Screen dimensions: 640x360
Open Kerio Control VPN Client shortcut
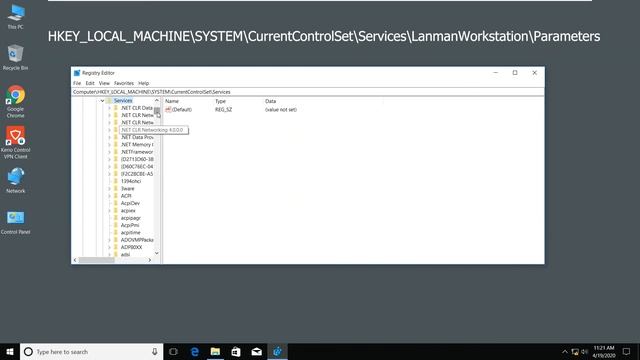[x=16, y=142]
